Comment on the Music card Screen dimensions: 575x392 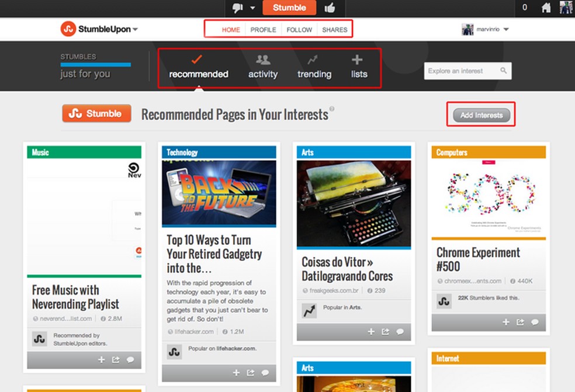click(130, 360)
